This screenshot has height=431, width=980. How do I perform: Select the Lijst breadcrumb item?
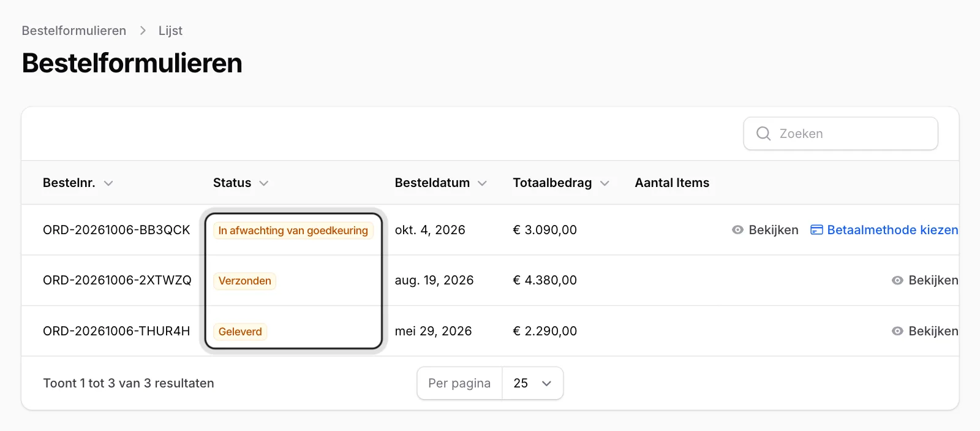point(170,31)
